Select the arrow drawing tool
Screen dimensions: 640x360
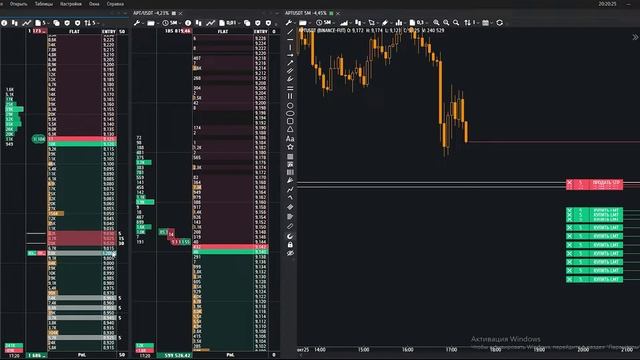click(x=290, y=55)
